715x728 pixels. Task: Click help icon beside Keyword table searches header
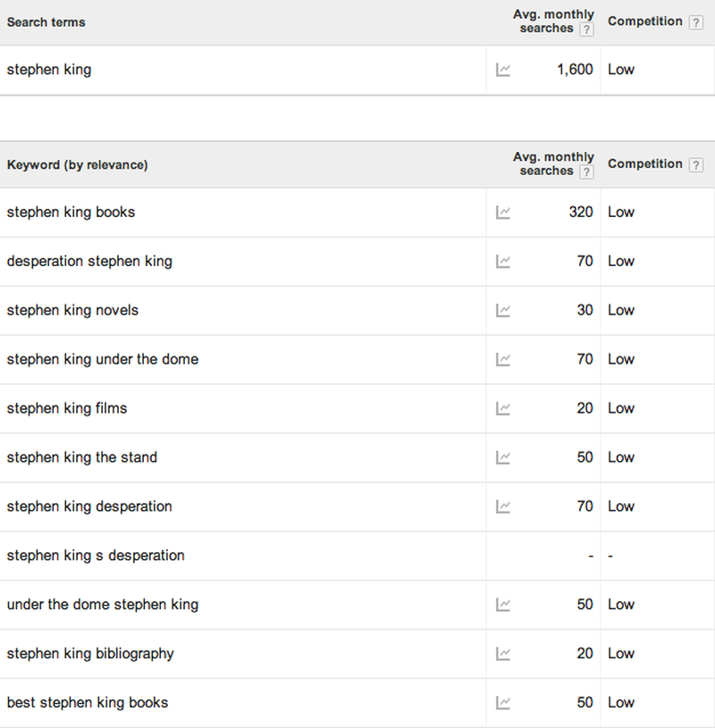(x=586, y=172)
